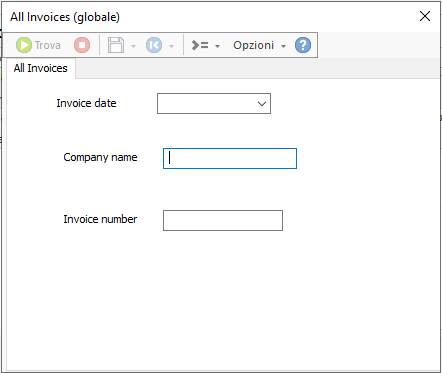The width and height of the screenshot is (442, 373).
Task: Expand the arrow beside the blue K icon
Action: [171, 46]
